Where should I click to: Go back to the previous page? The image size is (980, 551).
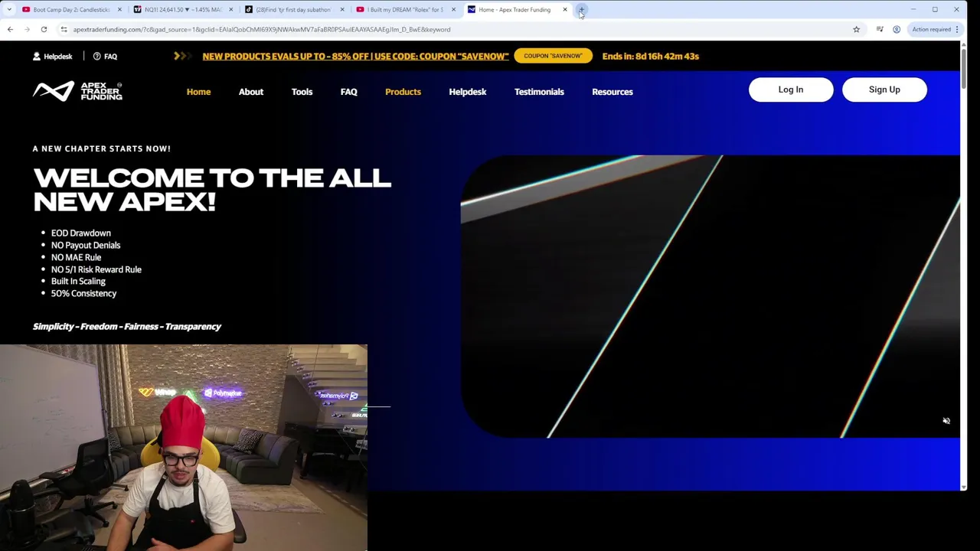(x=10, y=29)
